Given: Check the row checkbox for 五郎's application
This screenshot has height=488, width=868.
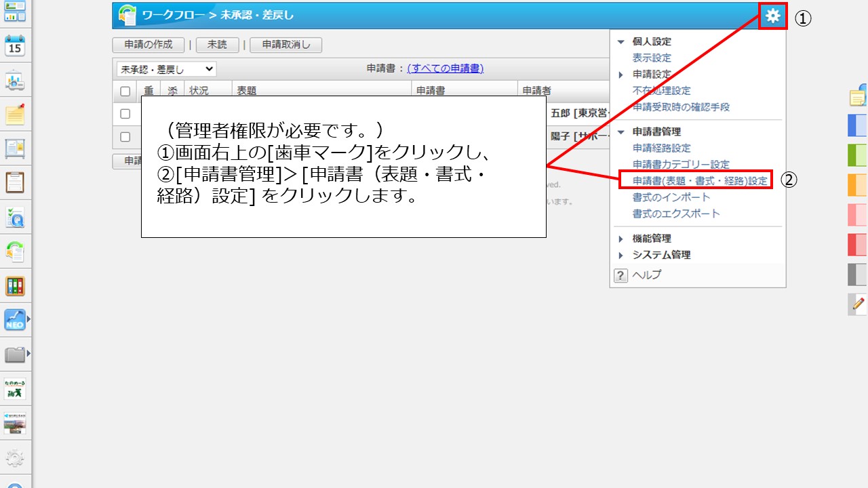Looking at the screenshot, I should (124, 113).
